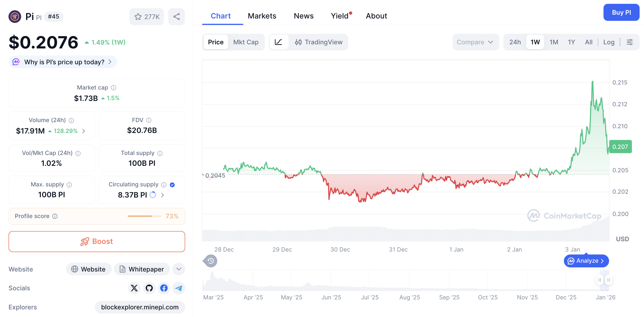Click the Buy PI button

coord(621,12)
